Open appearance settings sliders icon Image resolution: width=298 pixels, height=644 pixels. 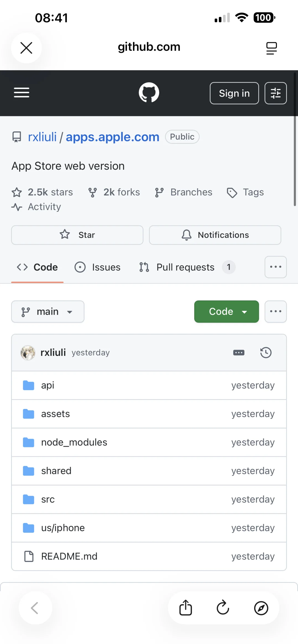tap(275, 93)
